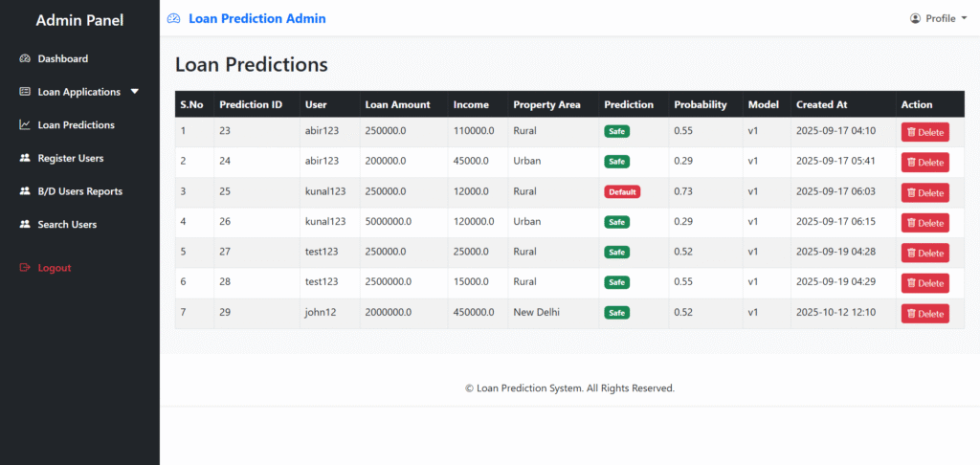Delete prediction 23 for abir123

tap(924, 132)
